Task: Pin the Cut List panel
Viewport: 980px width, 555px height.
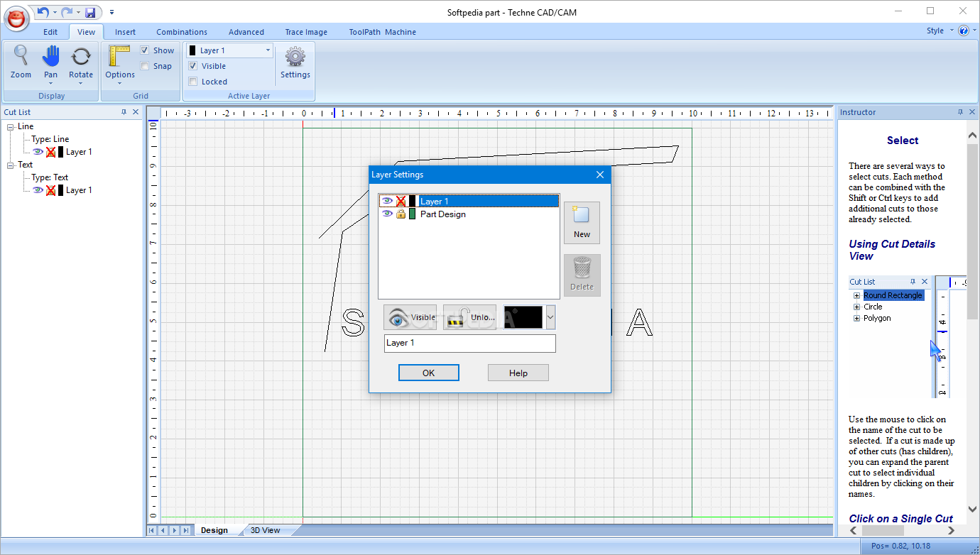Action: tap(124, 112)
